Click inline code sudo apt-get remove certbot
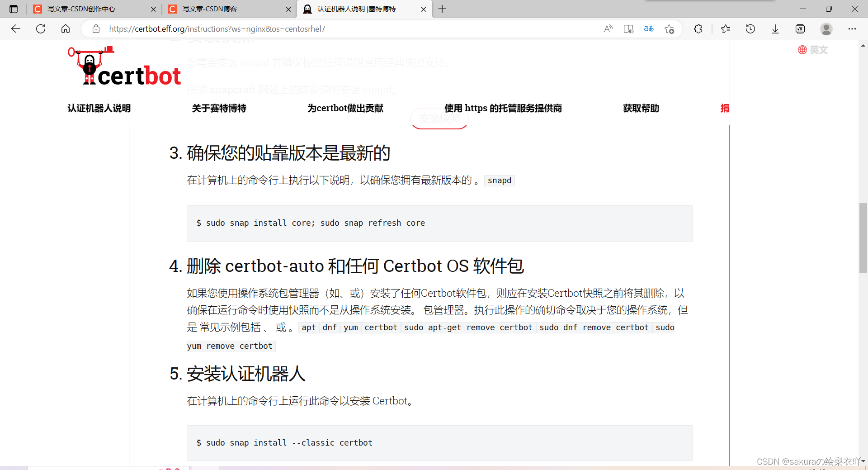The image size is (868, 470). click(468, 328)
